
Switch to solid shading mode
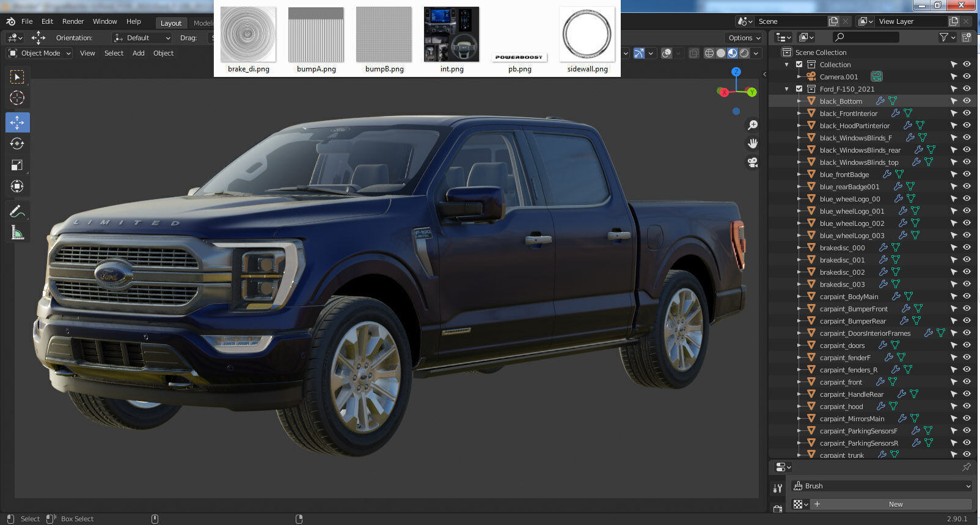point(721,53)
